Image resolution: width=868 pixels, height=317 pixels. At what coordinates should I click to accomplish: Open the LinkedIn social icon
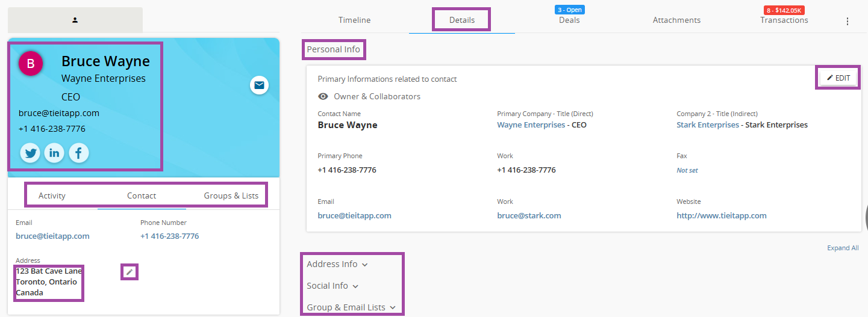[x=55, y=153]
